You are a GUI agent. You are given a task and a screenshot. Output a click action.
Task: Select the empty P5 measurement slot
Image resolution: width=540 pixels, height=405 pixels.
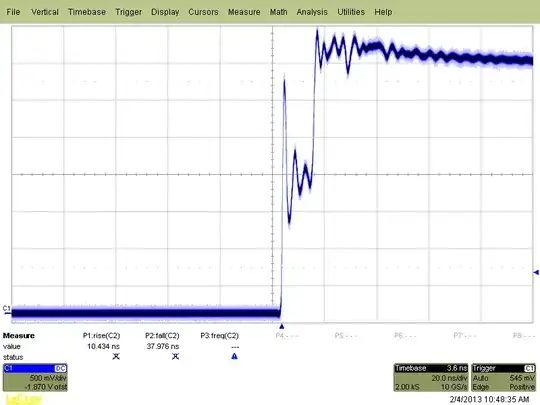[346, 335]
